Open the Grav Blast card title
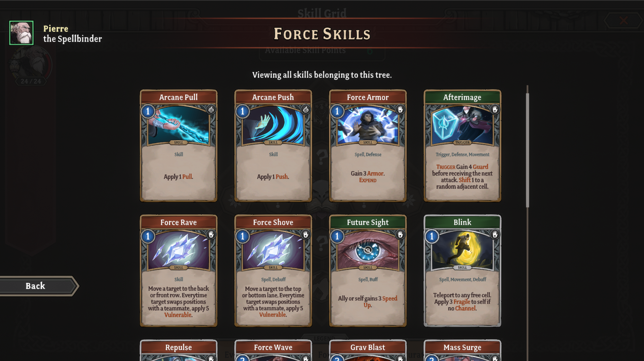Viewport: 644px width, 361px height. pyautogui.click(x=368, y=348)
